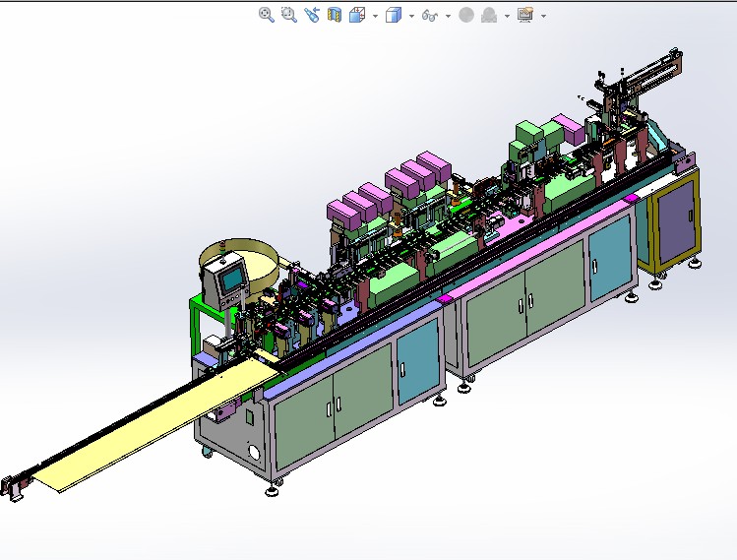
Task: Click the View Settings monitor icon
Action: click(x=525, y=15)
